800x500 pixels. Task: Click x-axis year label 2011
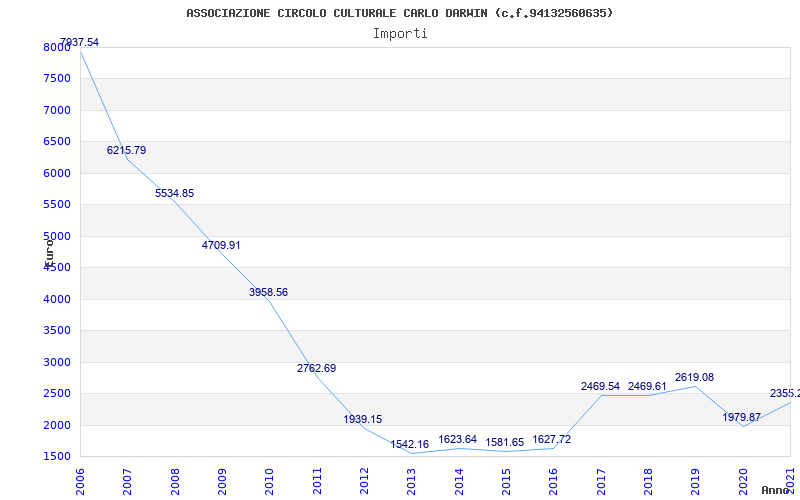coord(317,482)
